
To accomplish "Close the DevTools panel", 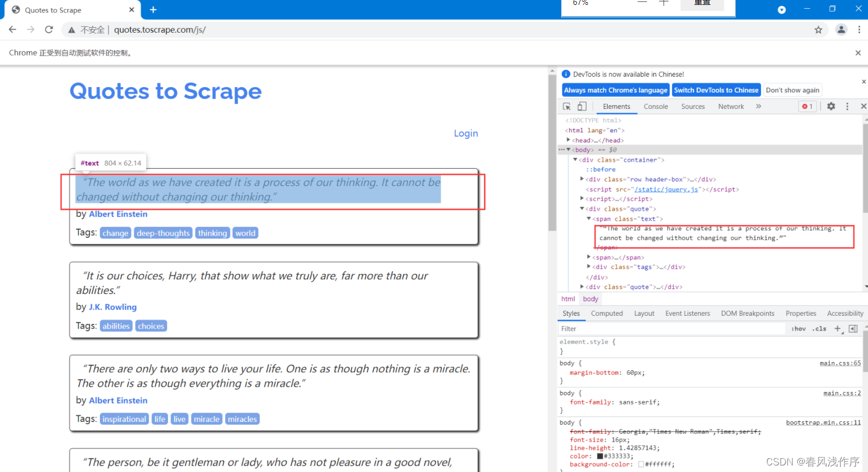I will click(x=863, y=106).
